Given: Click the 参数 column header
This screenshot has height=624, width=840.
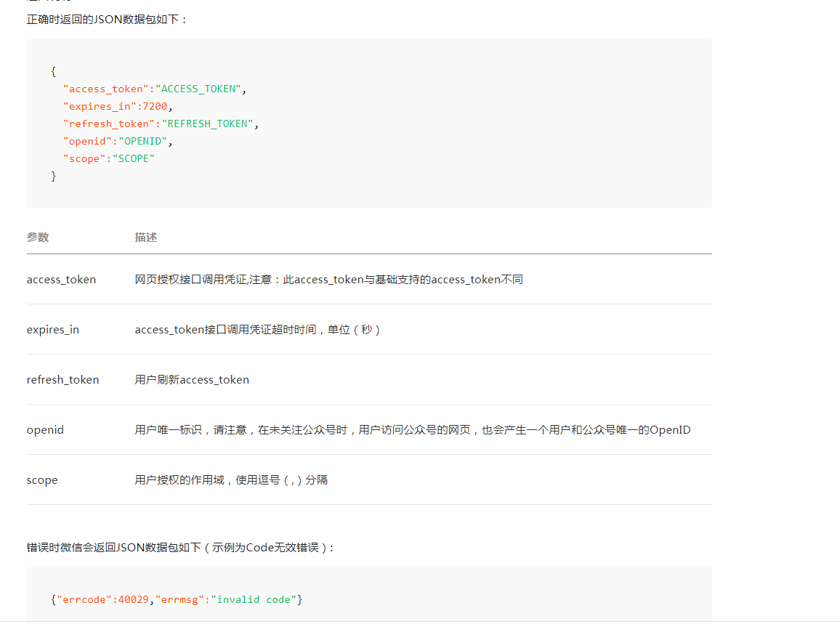Looking at the screenshot, I should pos(37,237).
